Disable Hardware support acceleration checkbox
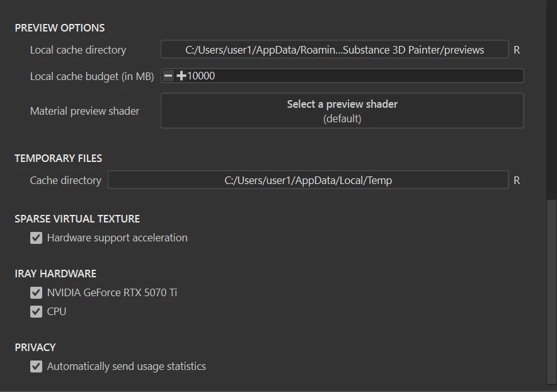 (37, 238)
